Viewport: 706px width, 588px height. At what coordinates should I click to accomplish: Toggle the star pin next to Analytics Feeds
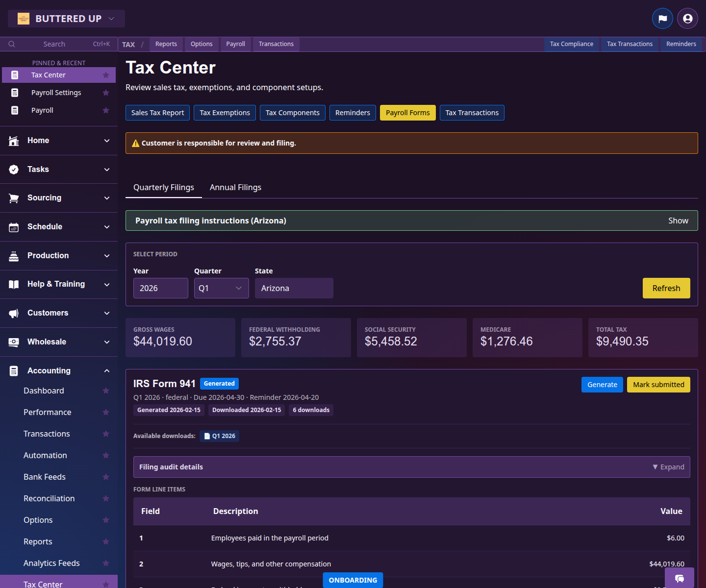point(106,563)
